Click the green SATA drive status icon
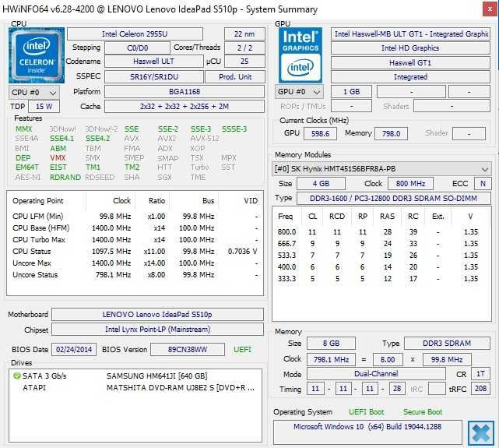The height and width of the screenshot is (448, 499). pos(17,376)
